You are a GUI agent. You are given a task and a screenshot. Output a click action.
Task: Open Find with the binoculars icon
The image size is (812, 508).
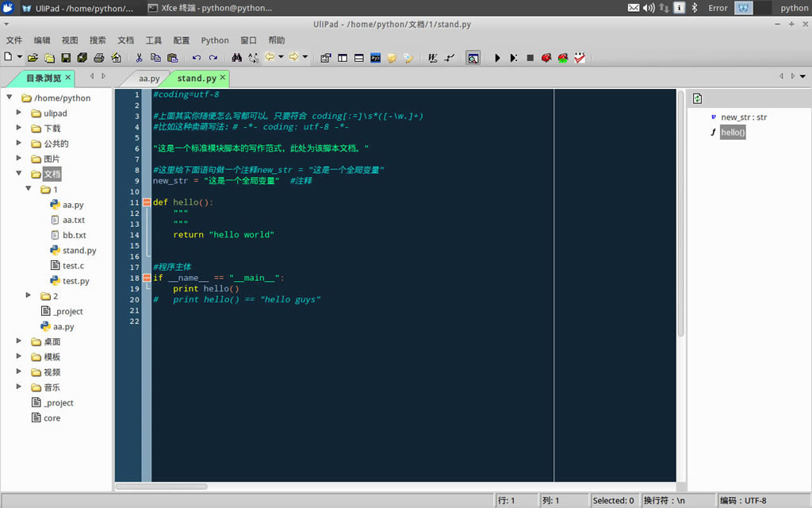[x=236, y=58]
